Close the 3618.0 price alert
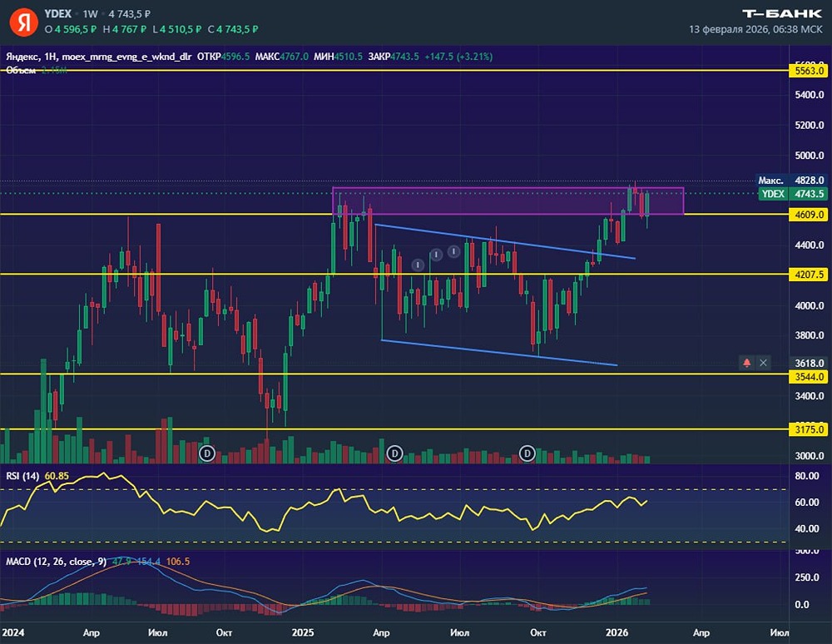 coord(763,363)
